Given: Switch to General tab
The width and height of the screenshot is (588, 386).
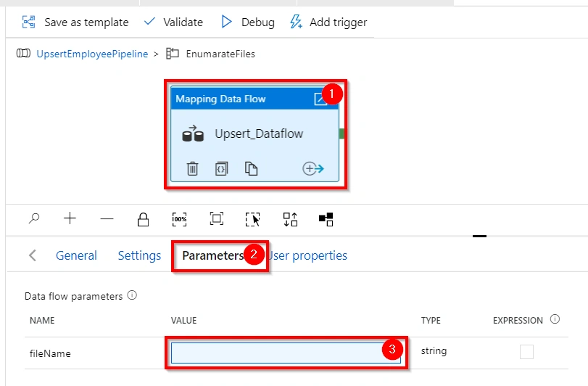Looking at the screenshot, I should point(76,255).
